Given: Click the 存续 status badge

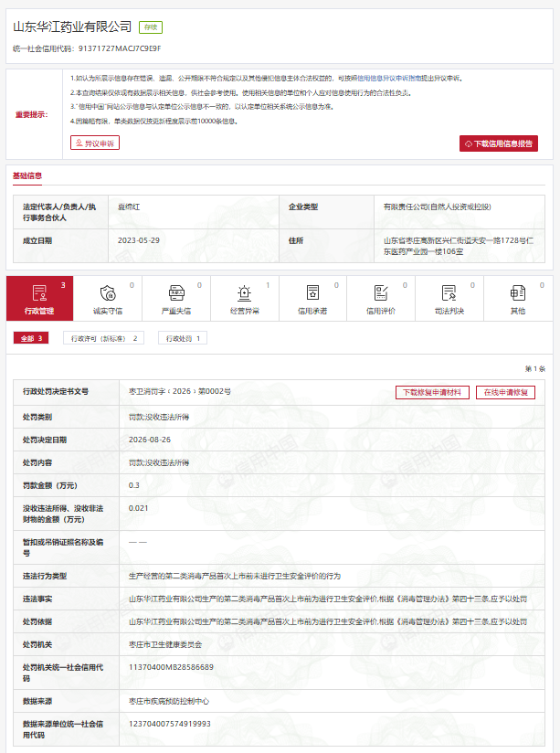Looking at the screenshot, I should coord(151,27).
